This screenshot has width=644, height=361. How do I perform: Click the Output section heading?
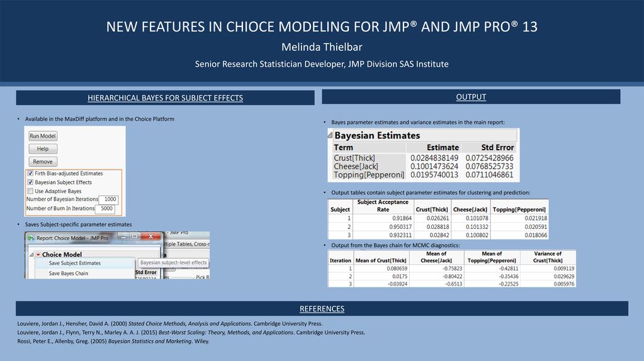[471, 97]
